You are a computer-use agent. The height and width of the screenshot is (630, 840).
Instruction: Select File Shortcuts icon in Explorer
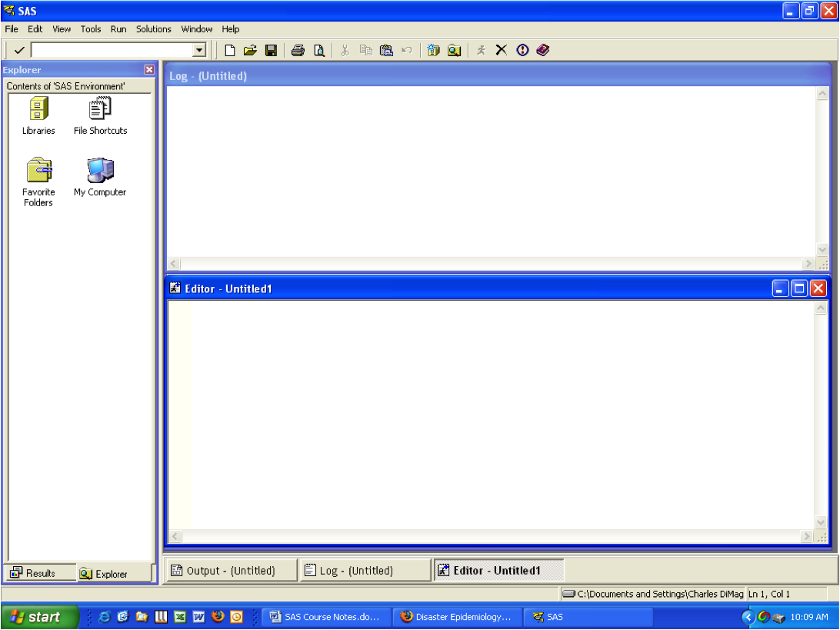tap(100, 115)
